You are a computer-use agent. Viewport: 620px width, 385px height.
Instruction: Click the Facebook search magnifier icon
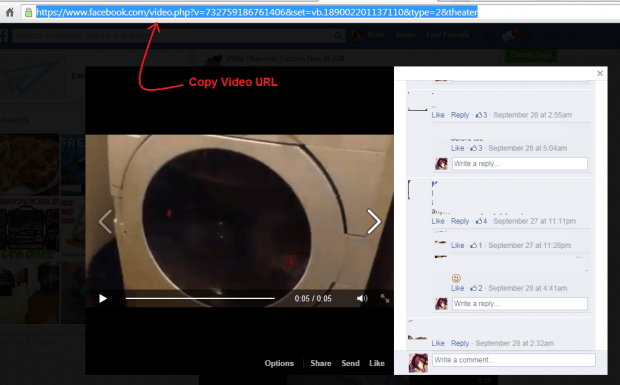(x=338, y=36)
